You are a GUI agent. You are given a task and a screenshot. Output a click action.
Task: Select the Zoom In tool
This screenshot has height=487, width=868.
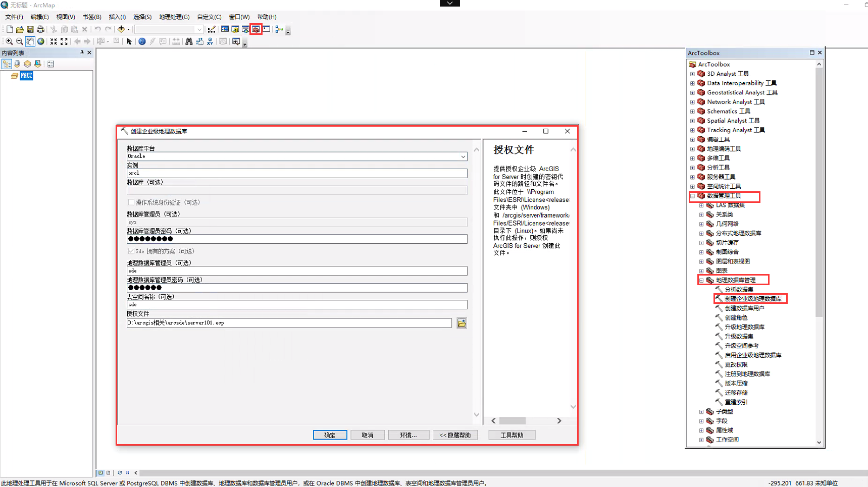click(9, 41)
